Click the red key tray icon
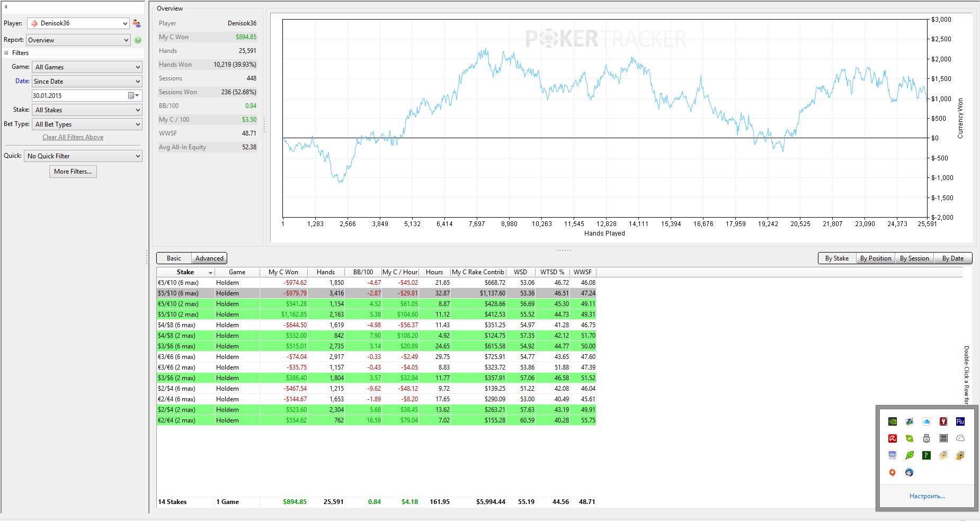 pos(943,421)
